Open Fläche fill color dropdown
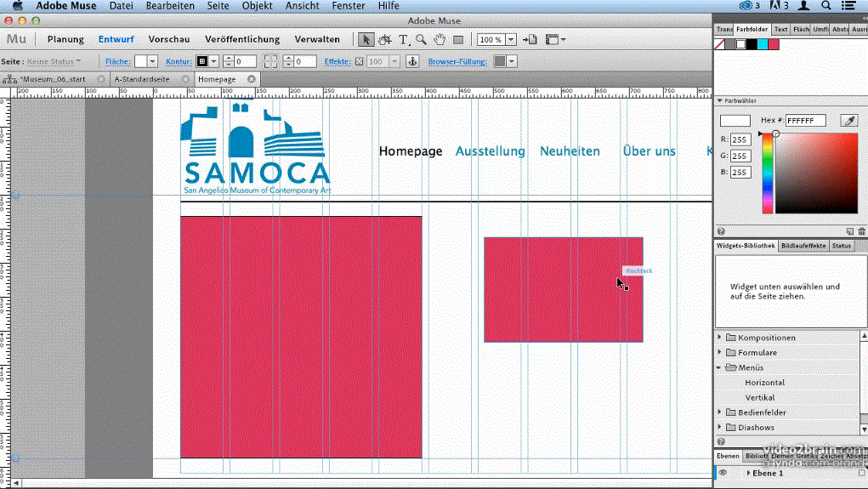This screenshot has height=489, width=868. pos(152,61)
